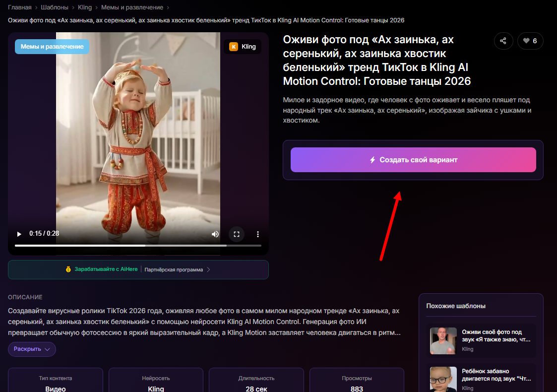557x392 pixels.
Task: Click the main template title heading
Action: [x=377, y=61]
